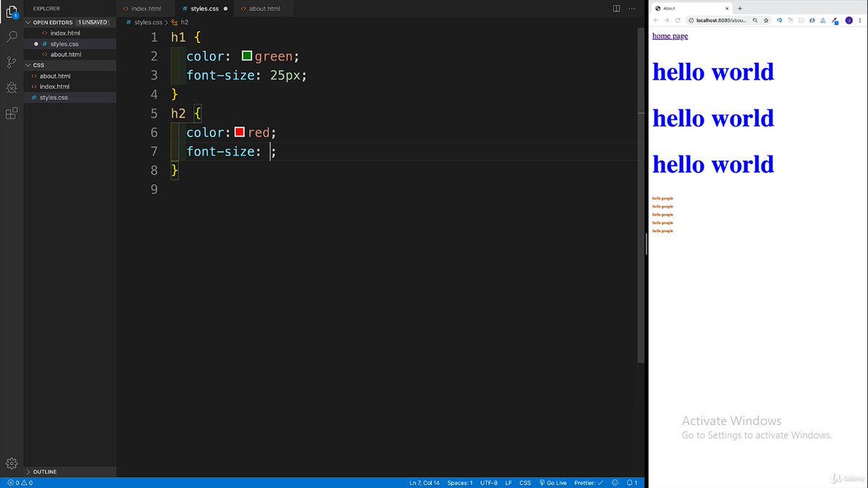The height and width of the screenshot is (488, 868).
Task: Open a new browser tab
Action: pyautogui.click(x=740, y=8)
